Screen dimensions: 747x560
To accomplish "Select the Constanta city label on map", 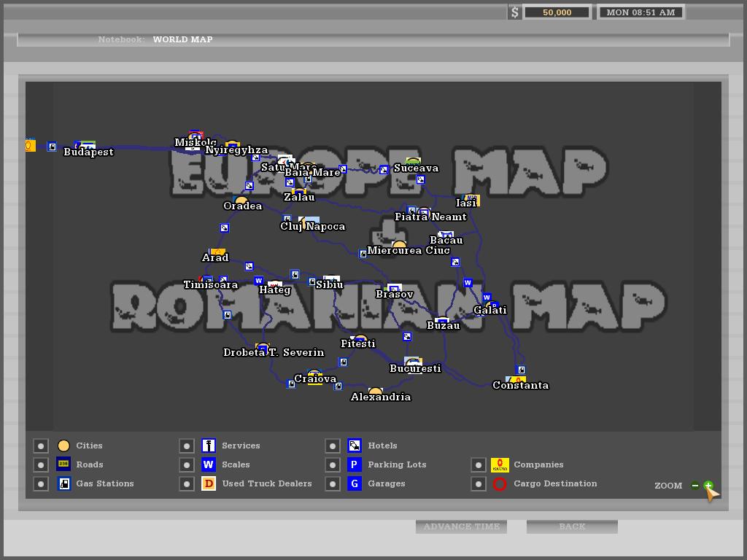I will click(x=520, y=386).
